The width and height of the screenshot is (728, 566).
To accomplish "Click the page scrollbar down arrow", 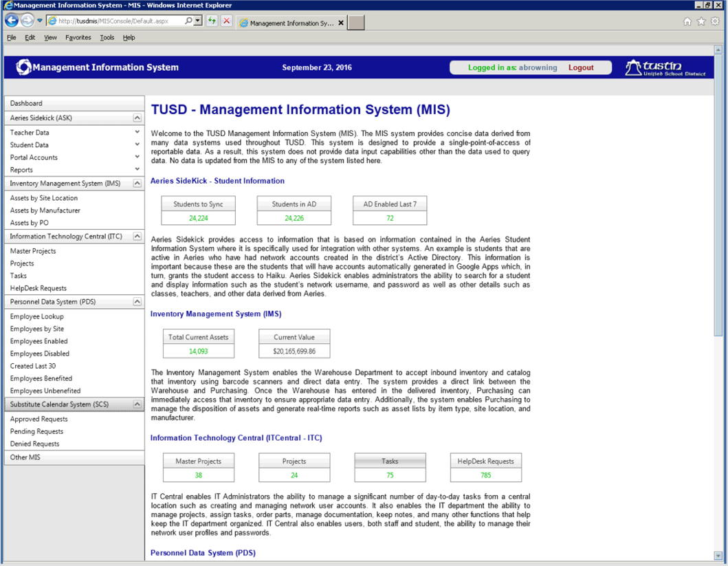I will click(718, 556).
